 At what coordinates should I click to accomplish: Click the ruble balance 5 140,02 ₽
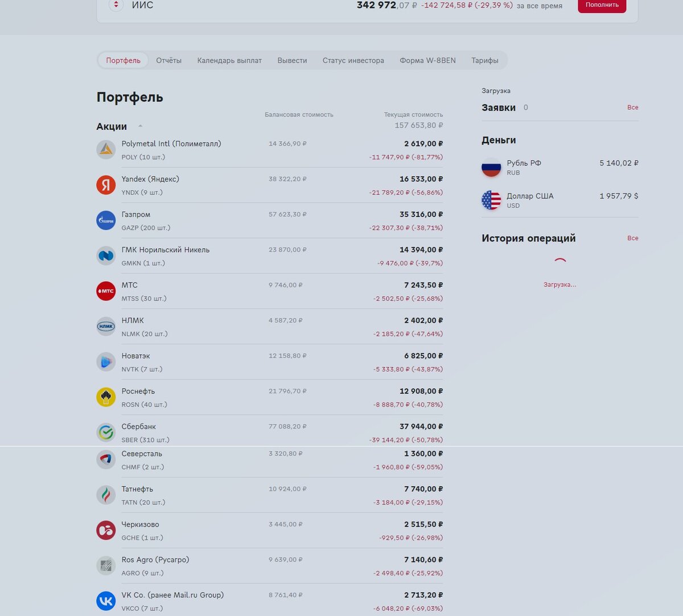tap(619, 163)
